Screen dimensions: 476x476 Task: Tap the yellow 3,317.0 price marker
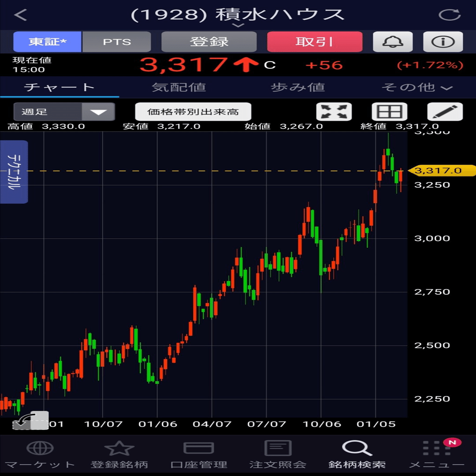click(x=442, y=170)
